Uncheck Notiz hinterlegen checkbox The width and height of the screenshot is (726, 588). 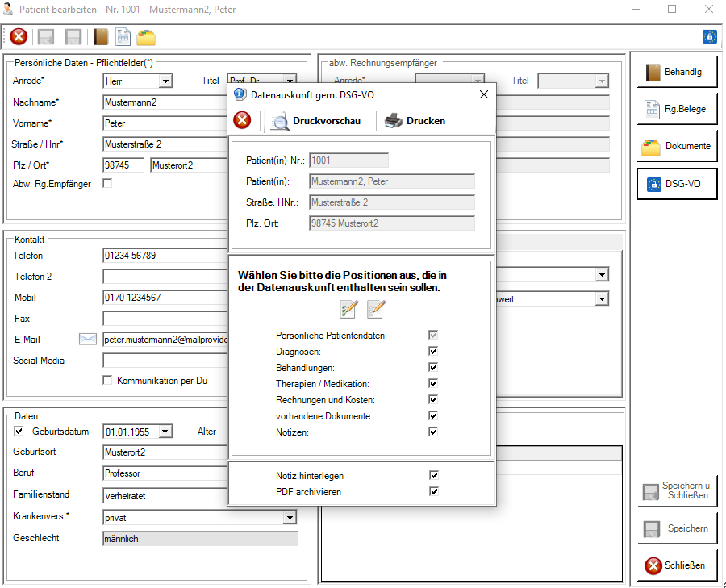[434, 475]
